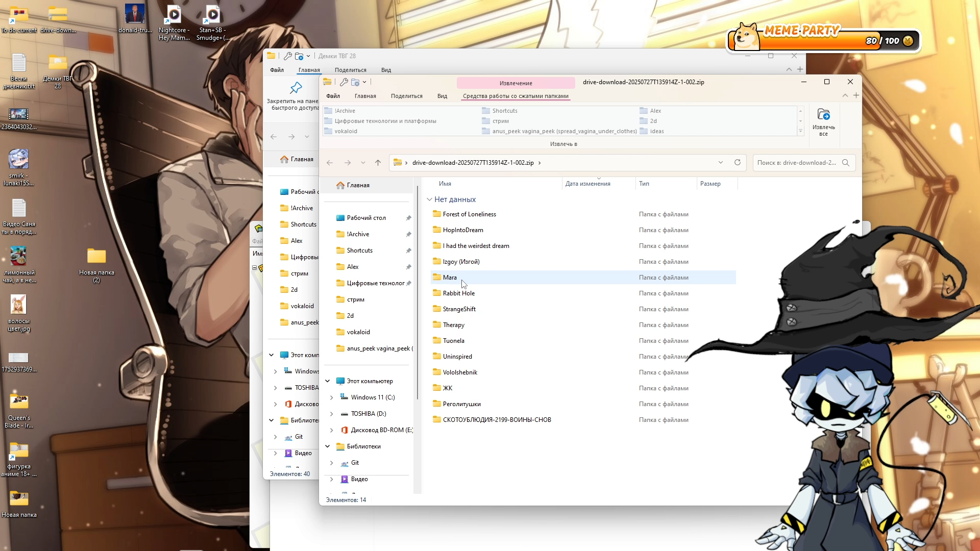
Task: Click the Refresh icon in the address bar
Action: 737,162
